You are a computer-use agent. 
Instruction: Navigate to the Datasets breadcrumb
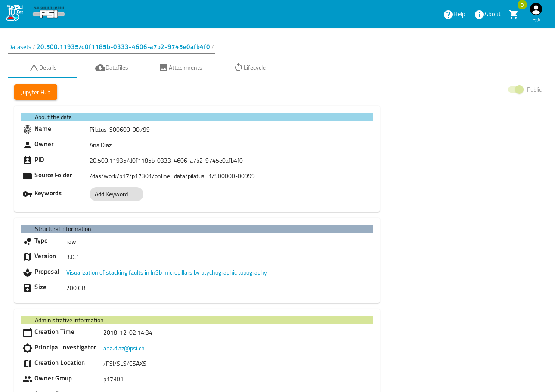point(20,47)
